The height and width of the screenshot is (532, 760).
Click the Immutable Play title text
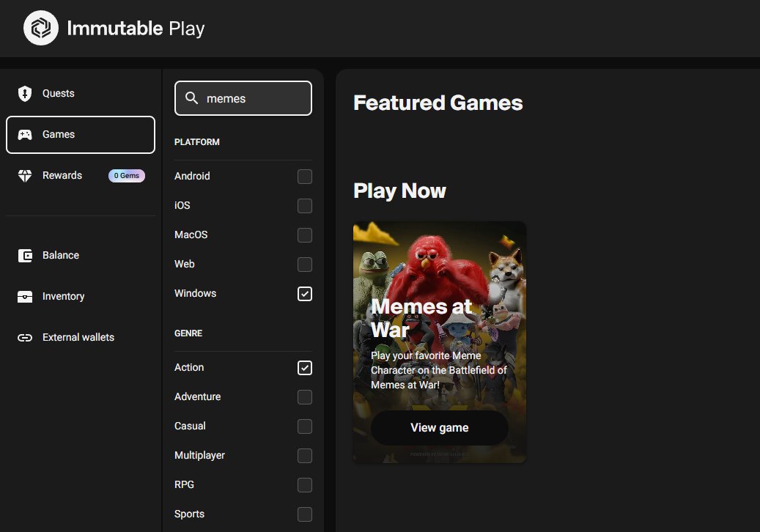(136, 29)
